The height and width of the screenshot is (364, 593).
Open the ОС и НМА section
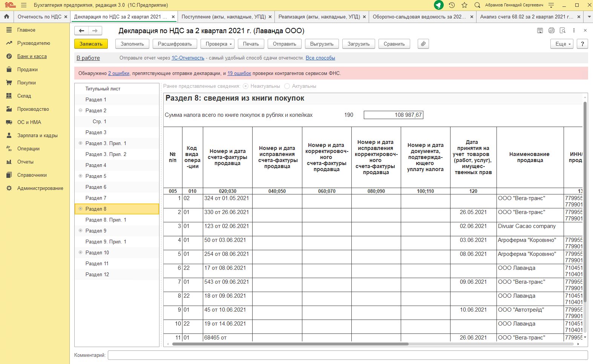coord(29,122)
